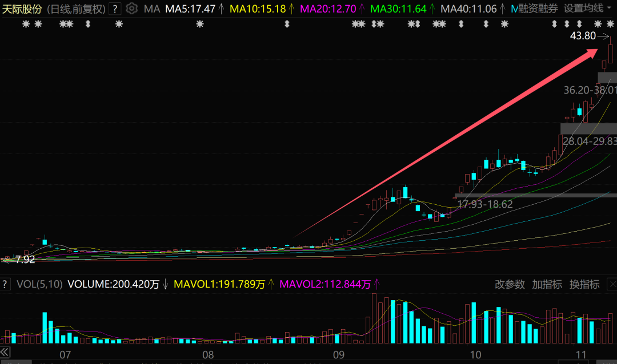Image resolution: width=617 pixels, height=364 pixels.
Task: Click the help icon beside 日线,前复权
Action: tap(115, 9)
